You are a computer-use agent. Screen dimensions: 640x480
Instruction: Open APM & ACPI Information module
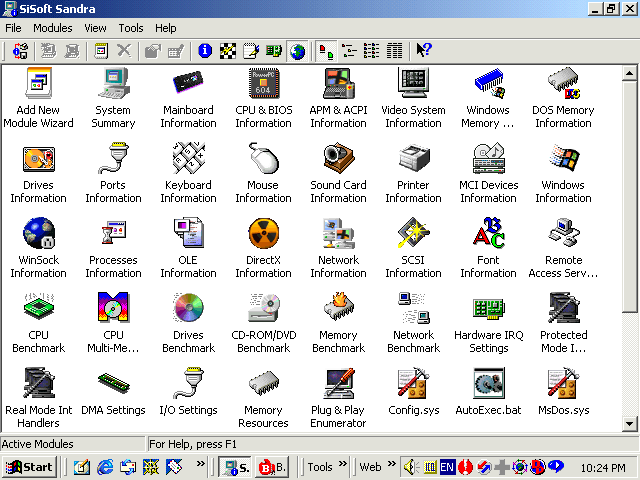(338, 98)
